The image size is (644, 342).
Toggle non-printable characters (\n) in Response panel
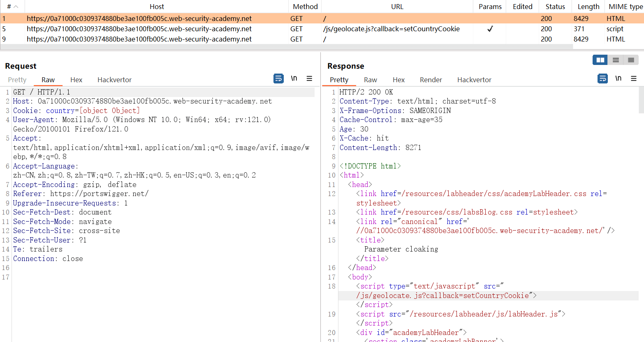618,79
